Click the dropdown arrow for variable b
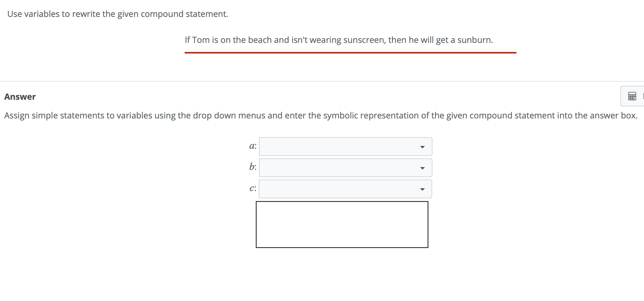 423,168
